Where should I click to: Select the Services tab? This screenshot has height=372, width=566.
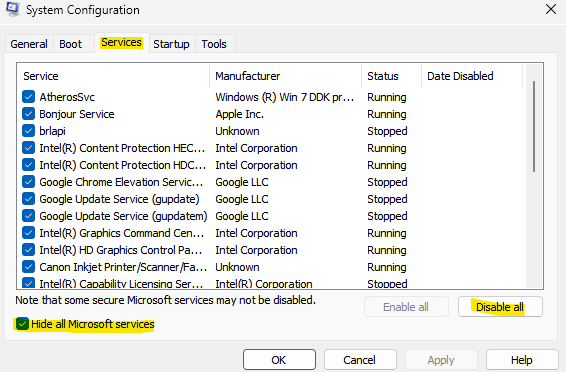click(x=121, y=43)
